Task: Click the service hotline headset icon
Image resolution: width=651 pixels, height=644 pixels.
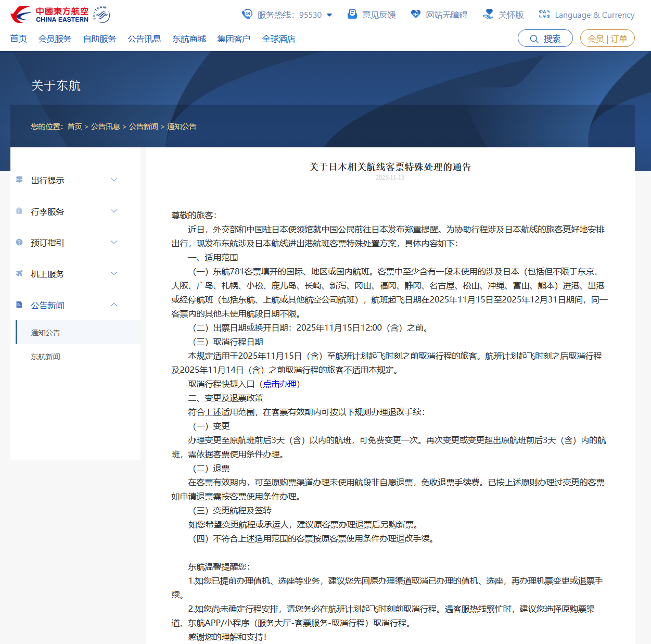Action: click(x=247, y=15)
